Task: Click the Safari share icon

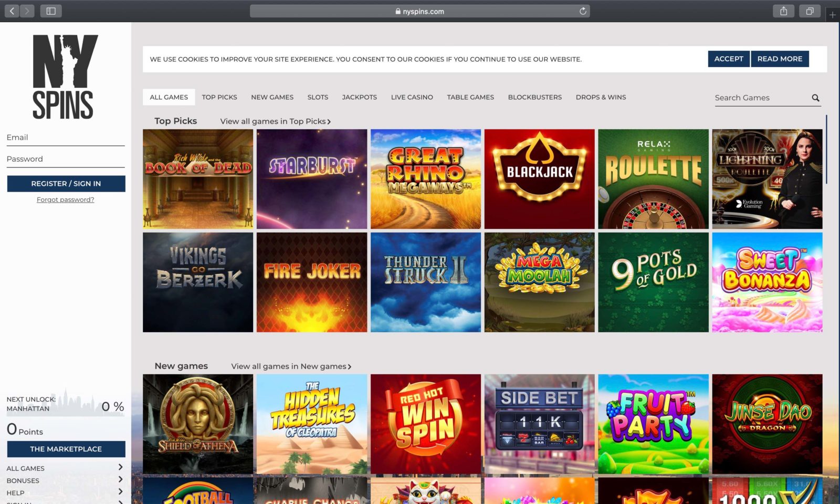Action: [784, 10]
